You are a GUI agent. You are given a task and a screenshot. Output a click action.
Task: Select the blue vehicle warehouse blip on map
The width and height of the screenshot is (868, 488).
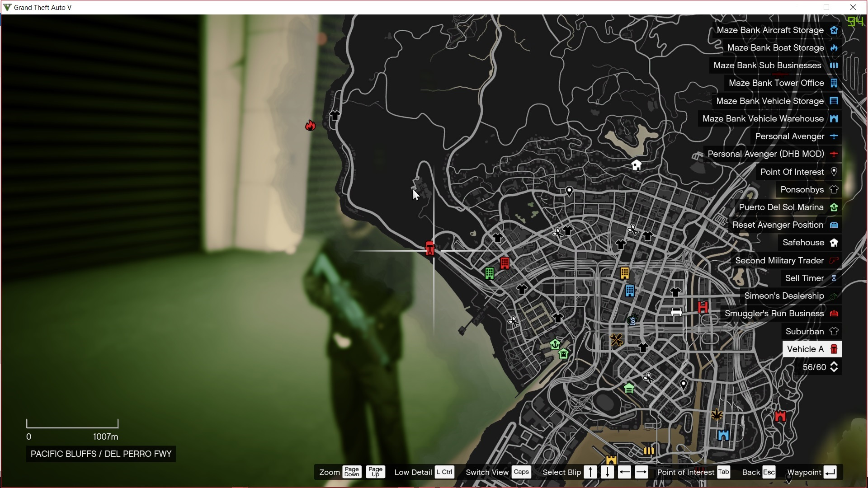723,435
